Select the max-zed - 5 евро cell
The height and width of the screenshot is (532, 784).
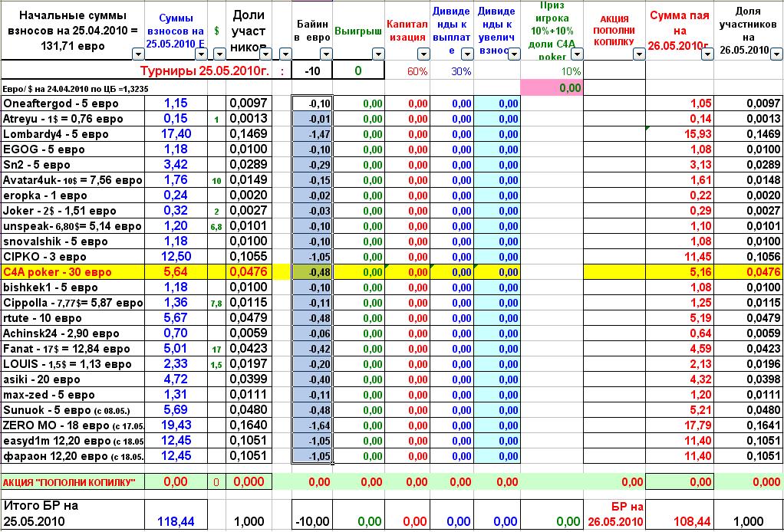pyautogui.click(x=73, y=395)
